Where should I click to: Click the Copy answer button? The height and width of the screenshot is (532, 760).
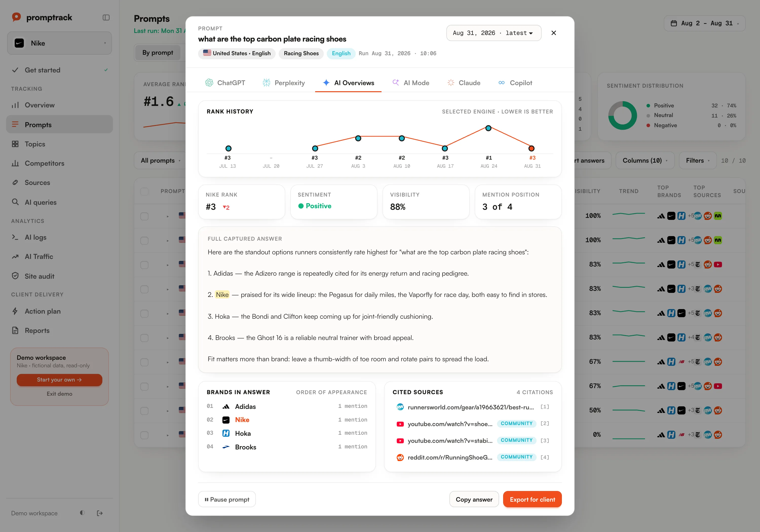pos(474,499)
